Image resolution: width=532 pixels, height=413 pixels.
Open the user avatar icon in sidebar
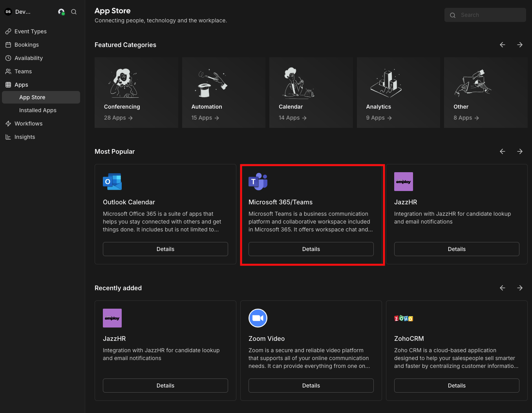61,12
